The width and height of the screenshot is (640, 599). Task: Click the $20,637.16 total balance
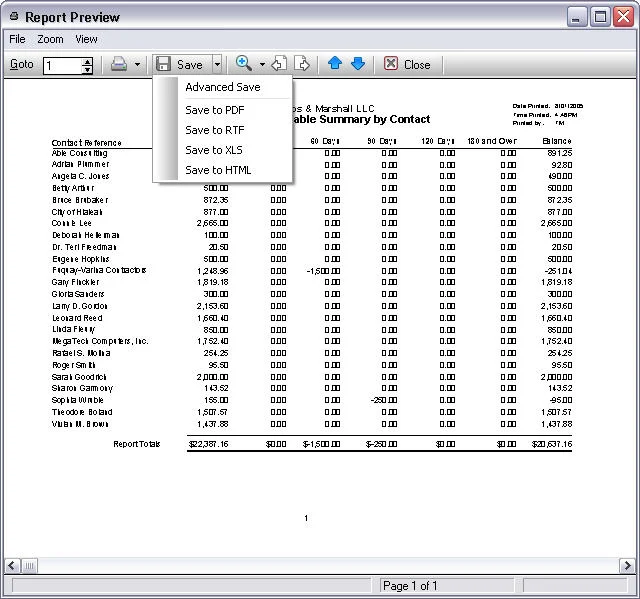coord(552,444)
